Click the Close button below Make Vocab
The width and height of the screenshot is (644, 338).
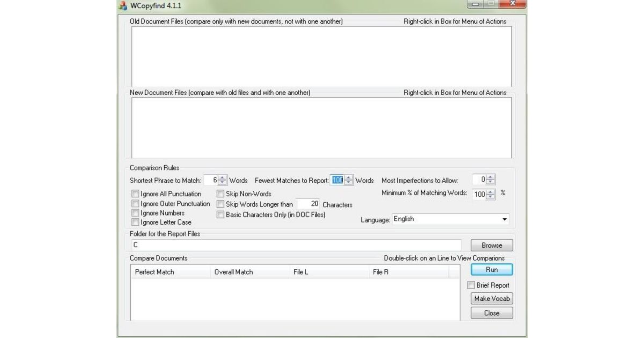[492, 313]
